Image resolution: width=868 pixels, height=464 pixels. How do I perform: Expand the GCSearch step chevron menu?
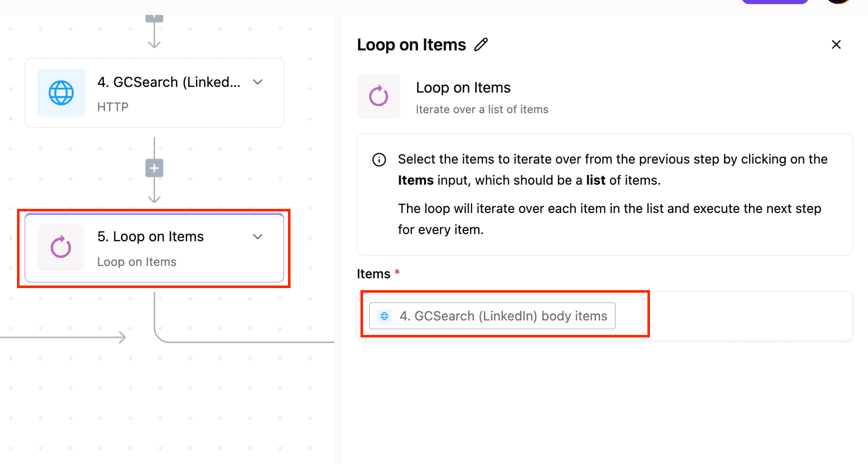(258, 82)
